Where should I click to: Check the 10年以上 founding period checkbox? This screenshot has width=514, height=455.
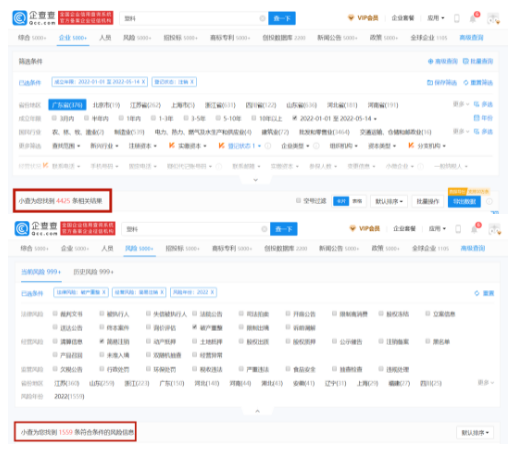click(x=254, y=118)
